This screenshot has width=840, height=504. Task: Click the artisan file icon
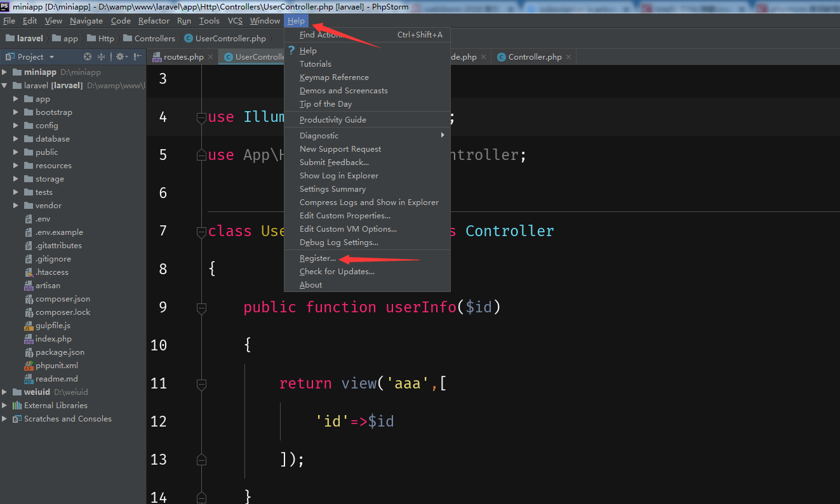29,286
